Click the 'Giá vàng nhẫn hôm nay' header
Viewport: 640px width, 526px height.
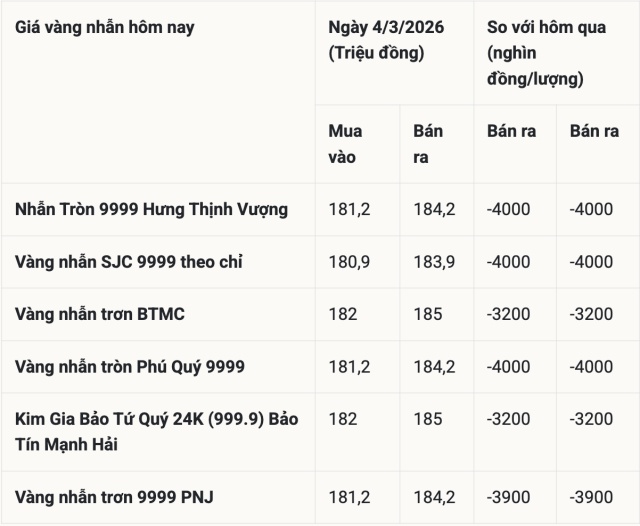point(105,27)
